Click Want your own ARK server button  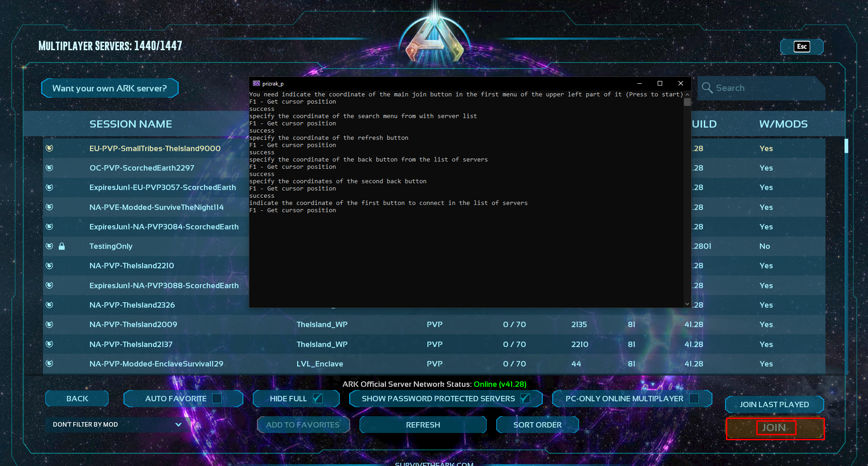[x=109, y=88]
